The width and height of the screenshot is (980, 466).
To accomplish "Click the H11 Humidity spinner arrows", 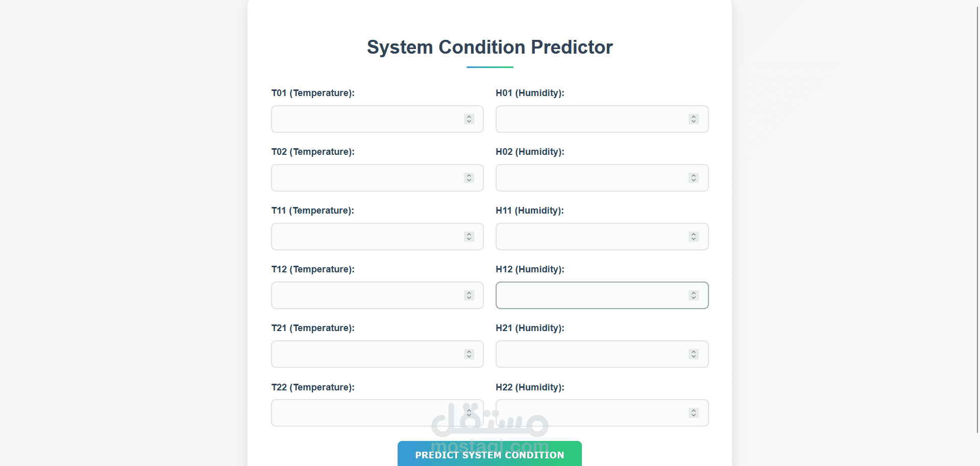I will [x=693, y=237].
